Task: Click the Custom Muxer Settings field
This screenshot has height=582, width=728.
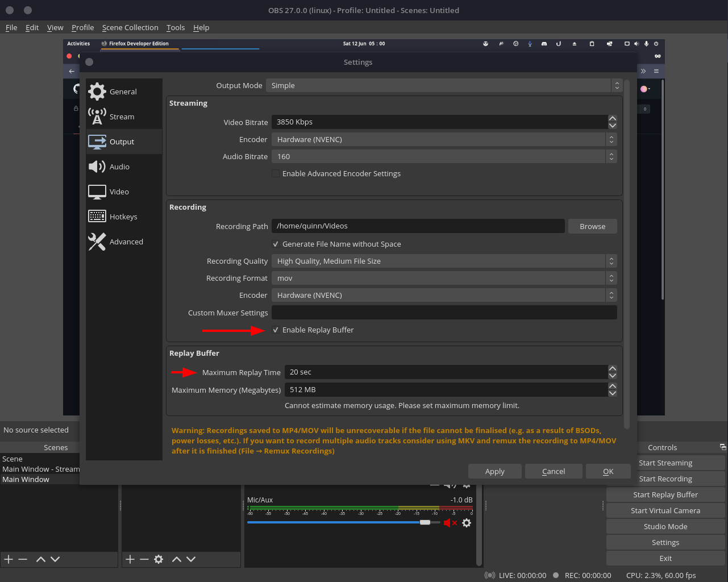Action: pos(444,313)
